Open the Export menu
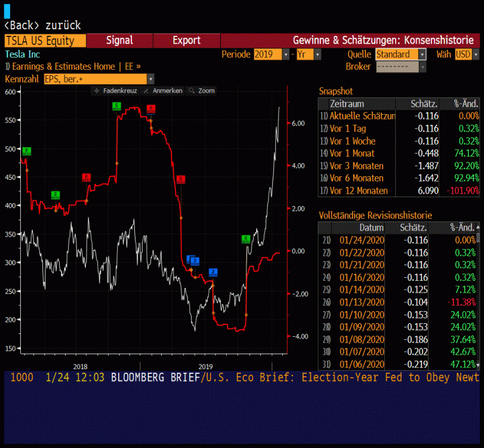This screenshot has height=448, width=484. [x=186, y=41]
